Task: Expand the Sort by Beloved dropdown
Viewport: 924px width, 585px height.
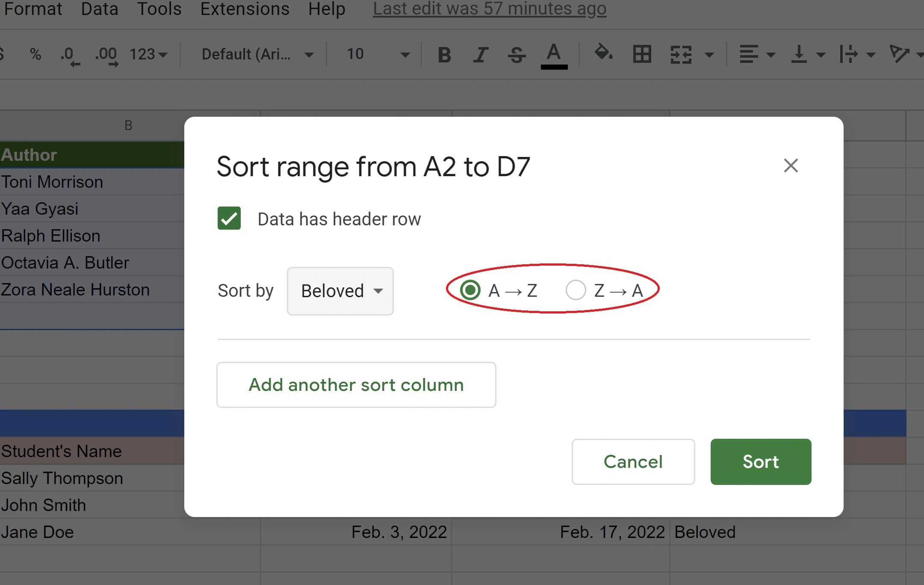Action: (340, 291)
